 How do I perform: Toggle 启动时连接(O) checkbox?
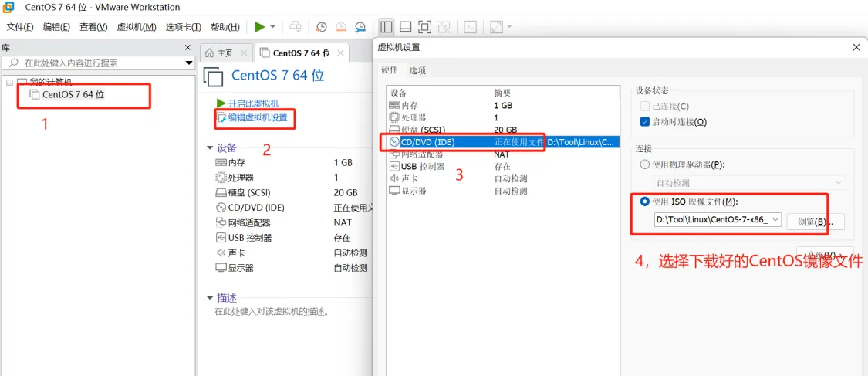[644, 122]
